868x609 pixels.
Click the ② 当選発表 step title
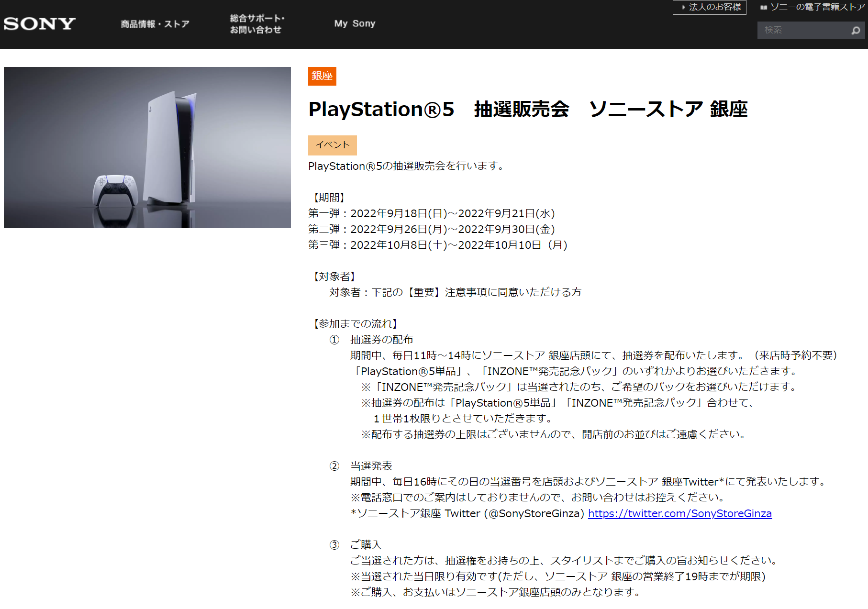tap(361, 466)
